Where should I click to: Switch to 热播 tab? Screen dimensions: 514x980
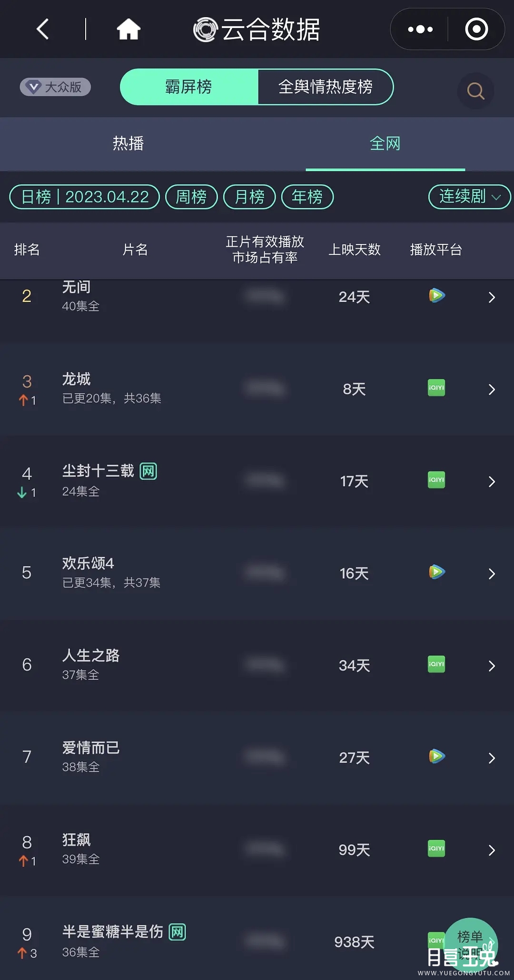128,143
